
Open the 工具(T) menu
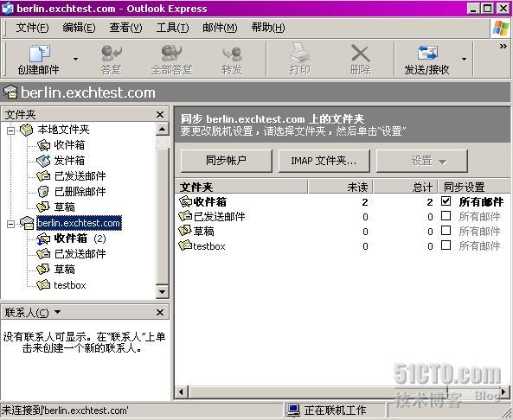(172, 28)
